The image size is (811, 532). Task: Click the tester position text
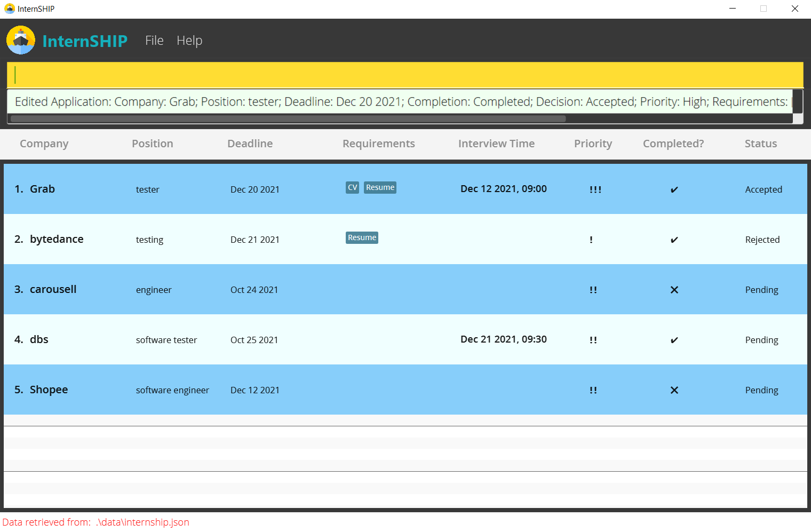(148, 189)
